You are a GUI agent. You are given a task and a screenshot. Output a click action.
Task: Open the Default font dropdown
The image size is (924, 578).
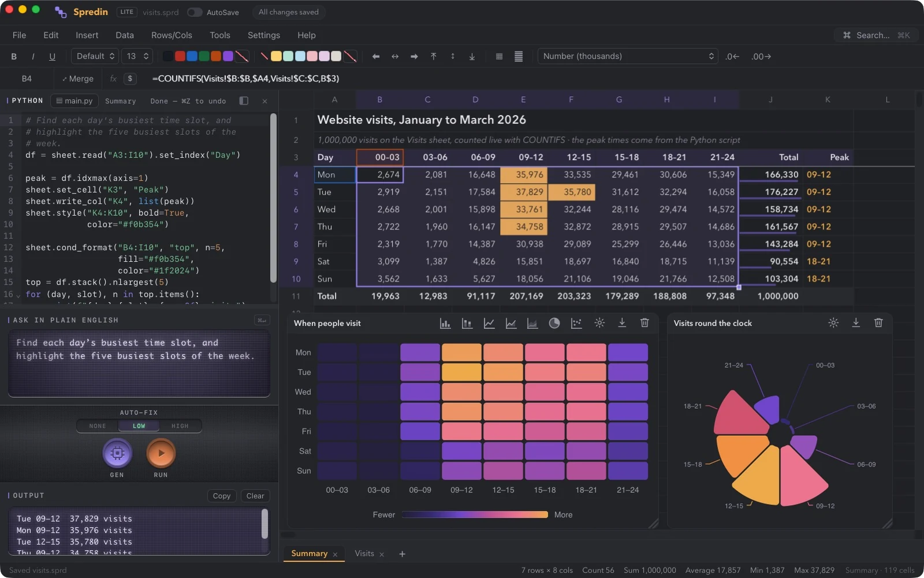pyautogui.click(x=95, y=56)
